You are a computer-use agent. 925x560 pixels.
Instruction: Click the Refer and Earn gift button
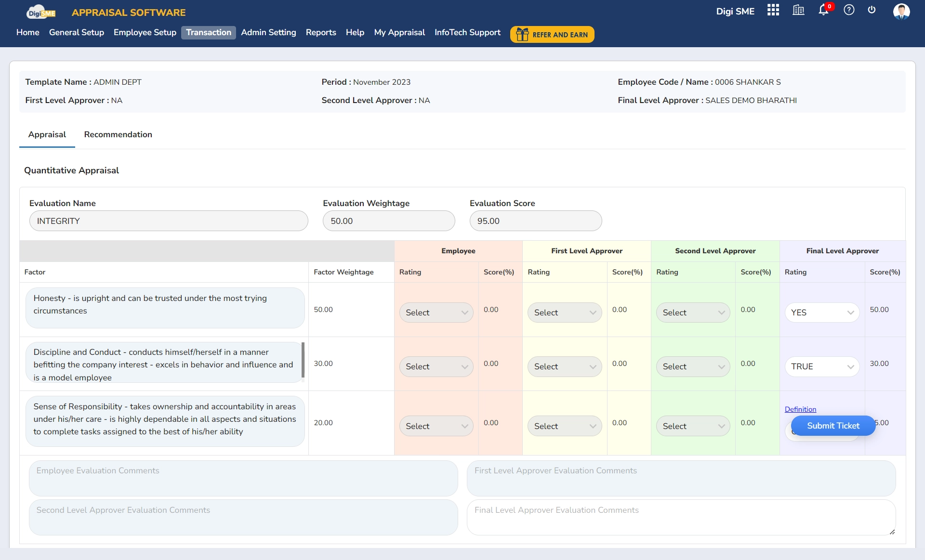point(552,35)
